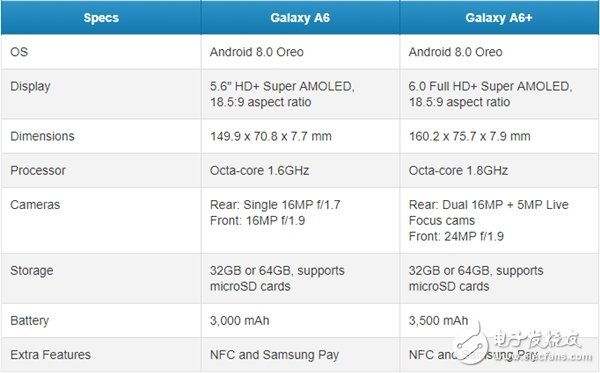600x373 pixels.
Task: Click the 160.2 x 75.7 x 7.9 mm cell
Action: coord(499,136)
